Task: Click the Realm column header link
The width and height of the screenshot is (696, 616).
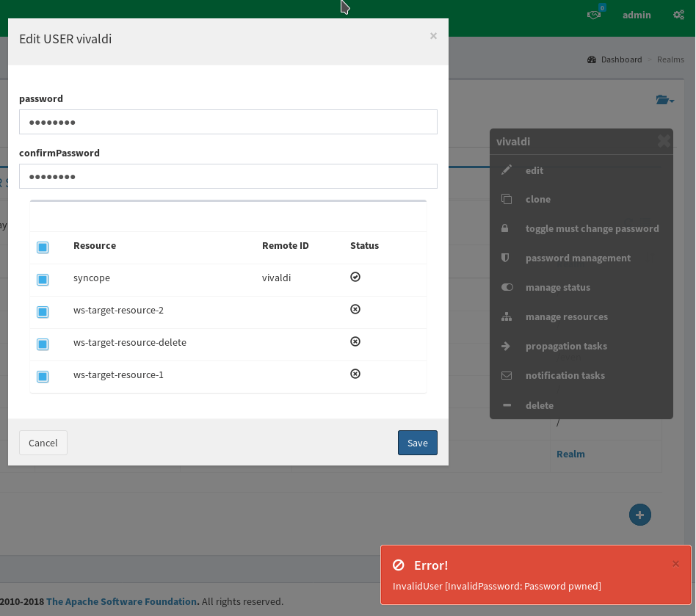Action: point(570,454)
